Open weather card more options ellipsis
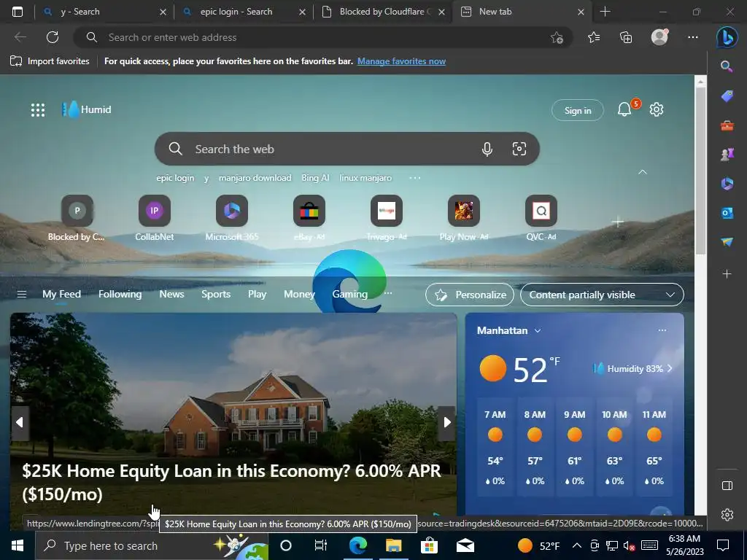 pos(662,330)
